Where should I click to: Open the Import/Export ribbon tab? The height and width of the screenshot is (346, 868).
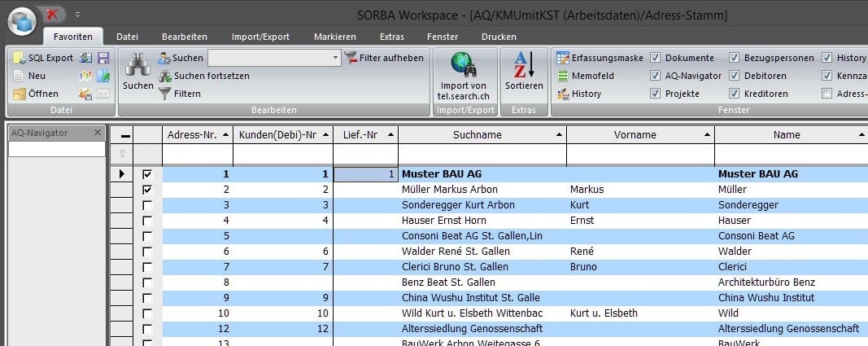coord(261,37)
